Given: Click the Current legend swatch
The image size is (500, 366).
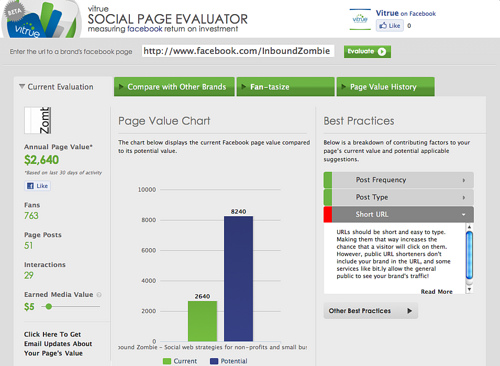Looking at the screenshot, I should click(167, 361).
